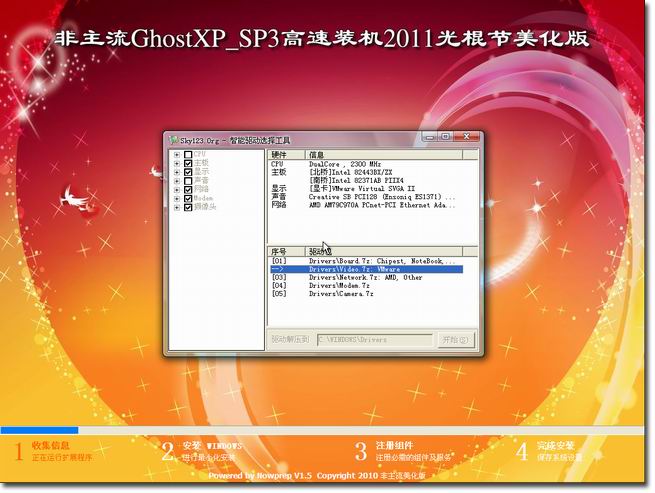Screen dimensions: 655x493
Task: Expand the 主板 tree node
Action: pos(177,163)
